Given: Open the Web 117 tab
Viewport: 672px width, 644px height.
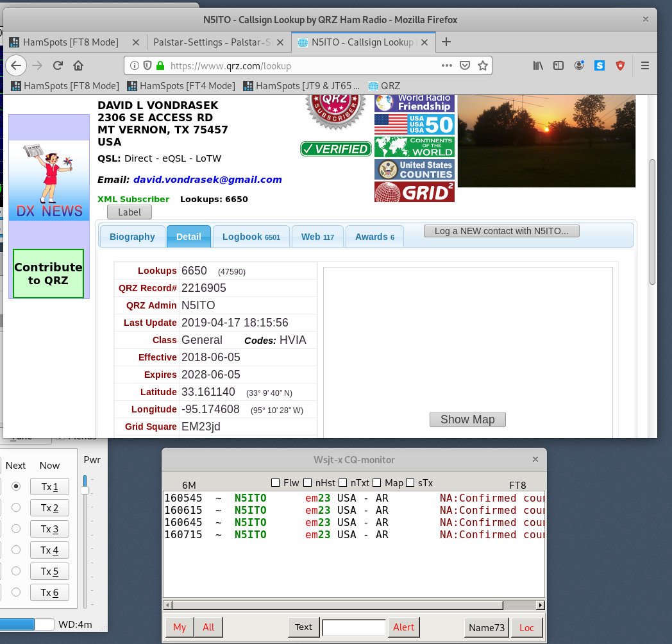Looking at the screenshot, I should pyautogui.click(x=317, y=237).
